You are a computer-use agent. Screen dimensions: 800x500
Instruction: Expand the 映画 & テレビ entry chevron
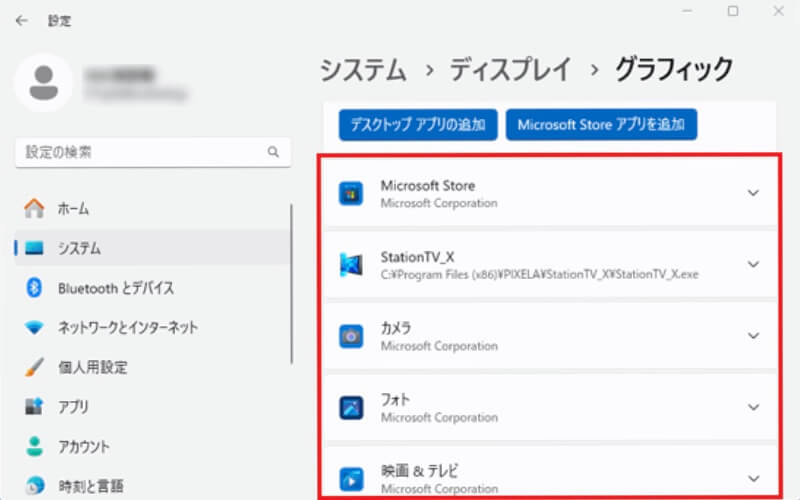tap(753, 479)
